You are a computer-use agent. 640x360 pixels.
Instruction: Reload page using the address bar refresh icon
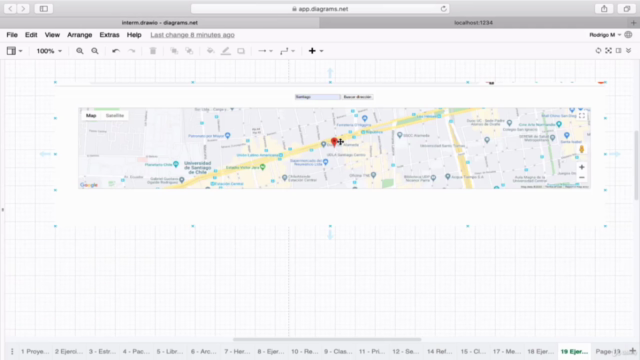click(x=444, y=9)
